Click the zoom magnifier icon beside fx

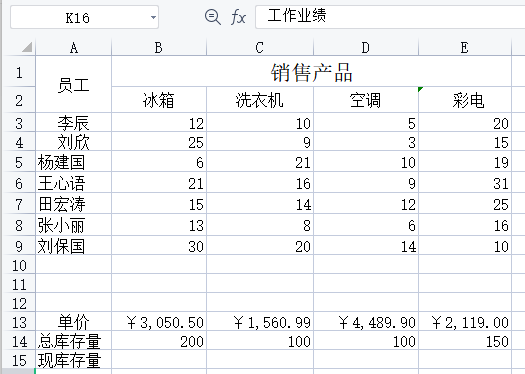[213, 17]
